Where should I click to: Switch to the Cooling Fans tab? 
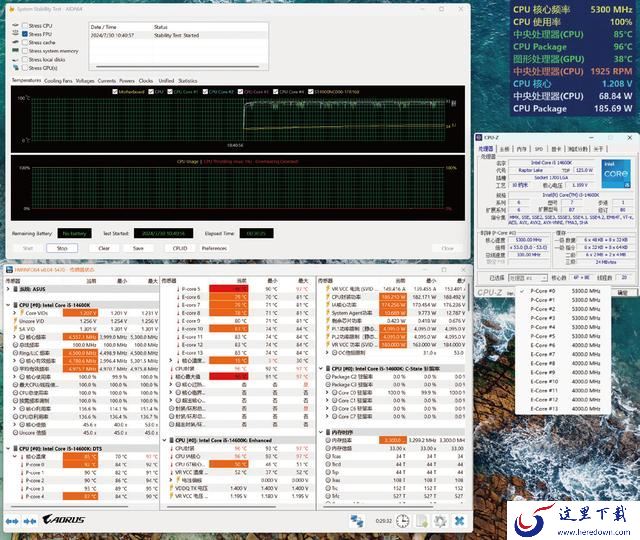[x=58, y=80]
